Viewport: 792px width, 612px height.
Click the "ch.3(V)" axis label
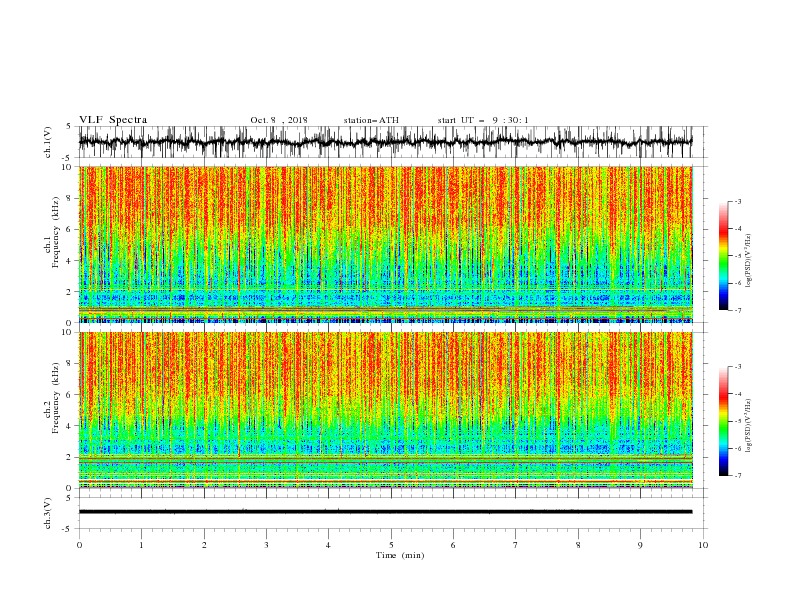click(x=48, y=513)
